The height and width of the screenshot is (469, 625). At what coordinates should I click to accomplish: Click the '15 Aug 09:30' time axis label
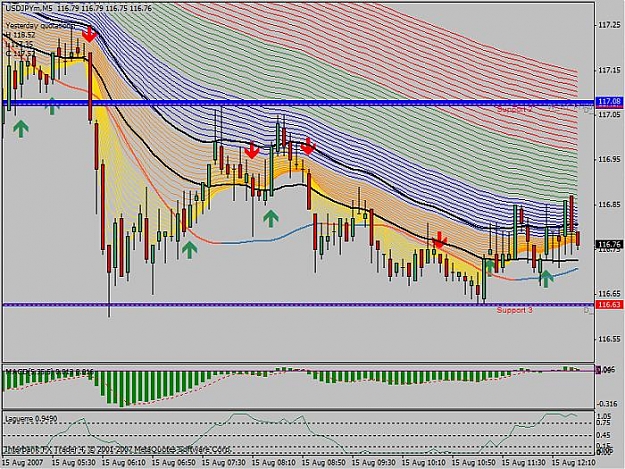[373, 463]
